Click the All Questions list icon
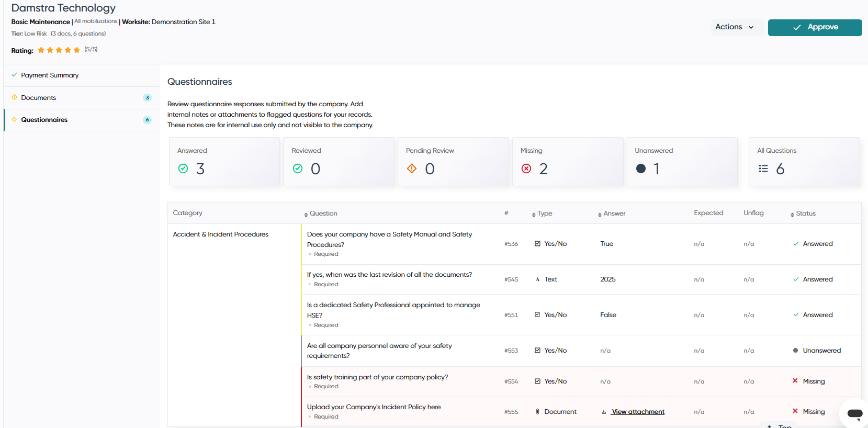Viewport: 868px width, 428px height. tap(763, 168)
